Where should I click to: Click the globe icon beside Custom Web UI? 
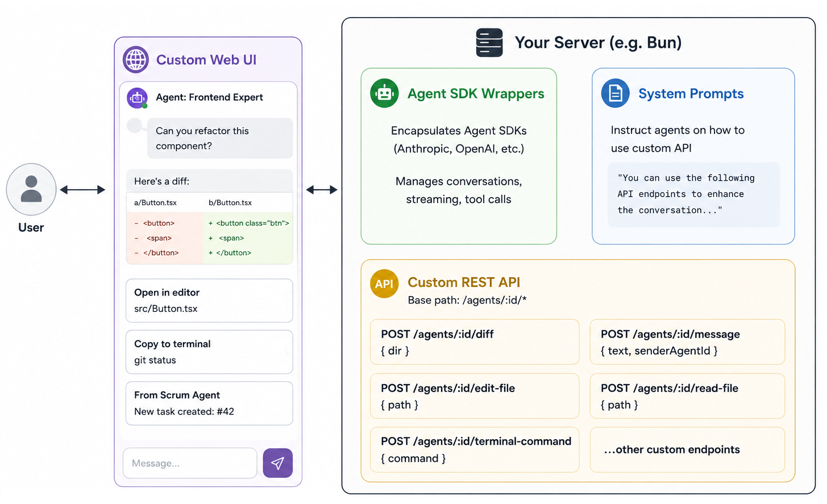pyautogui.click(x=136, y=60)
